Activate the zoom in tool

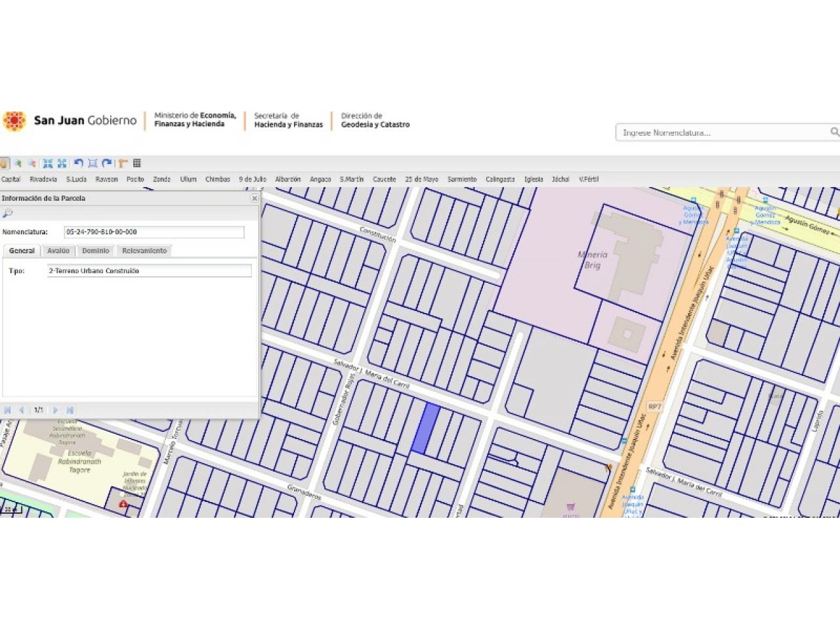coord(18,163)
